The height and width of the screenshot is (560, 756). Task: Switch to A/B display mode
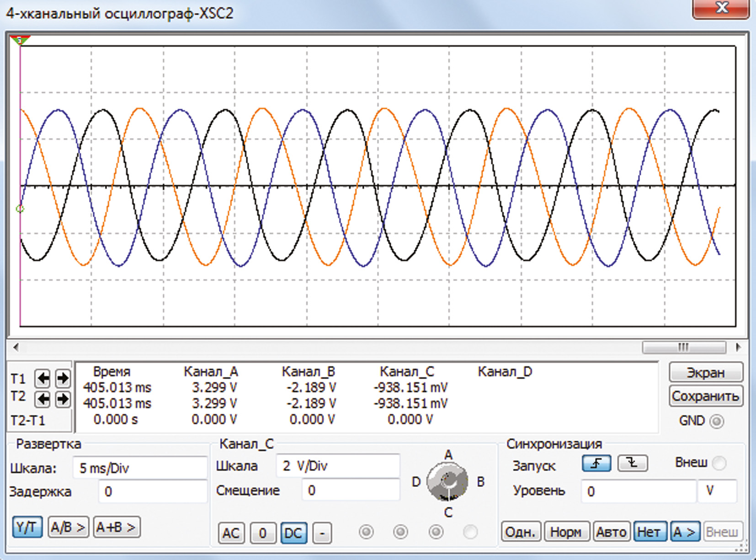click(x=68, y=528)
